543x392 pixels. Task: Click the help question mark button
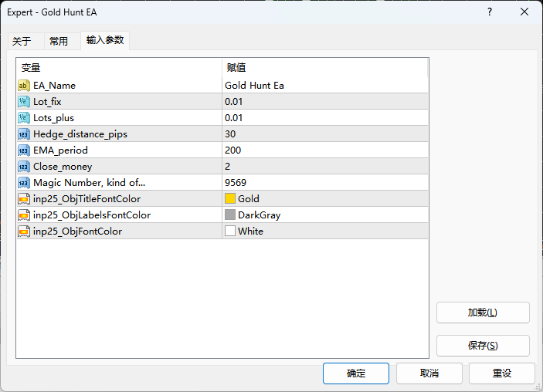[x=490, y=12]
